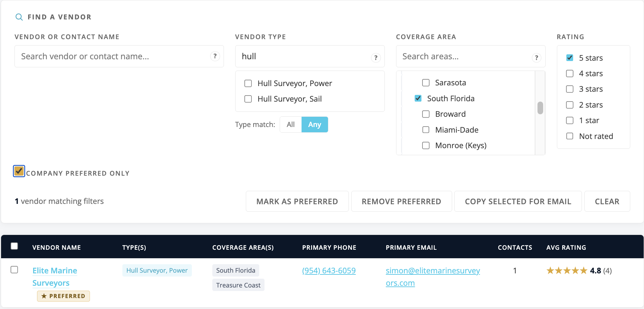
Task: Open Elite Marine Surveyors vendor link
Action: 55,277
